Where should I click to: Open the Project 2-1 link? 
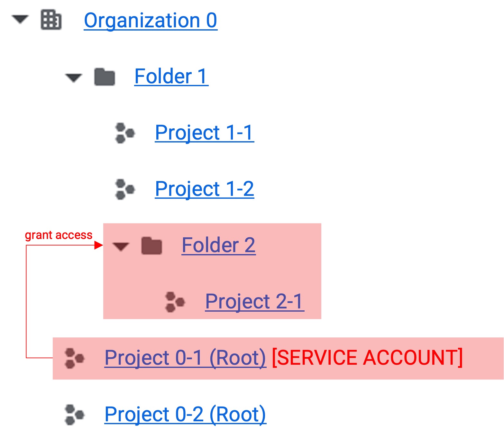[255, 302]
